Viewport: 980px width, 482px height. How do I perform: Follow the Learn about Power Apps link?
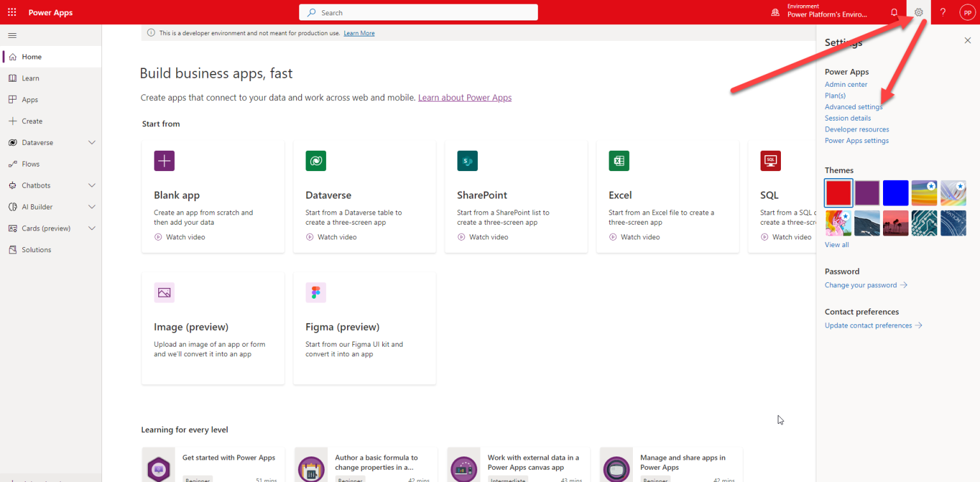tap(465, 98)
